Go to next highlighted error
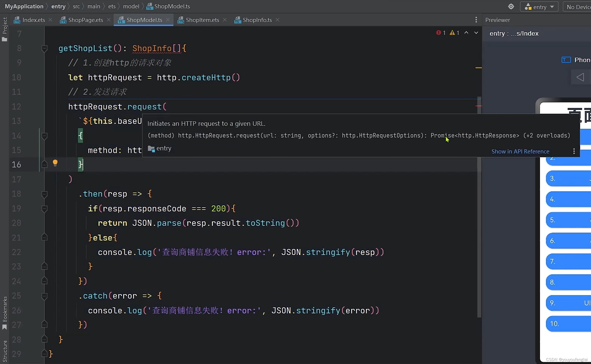The image size is (591, 364). point(476,33)
